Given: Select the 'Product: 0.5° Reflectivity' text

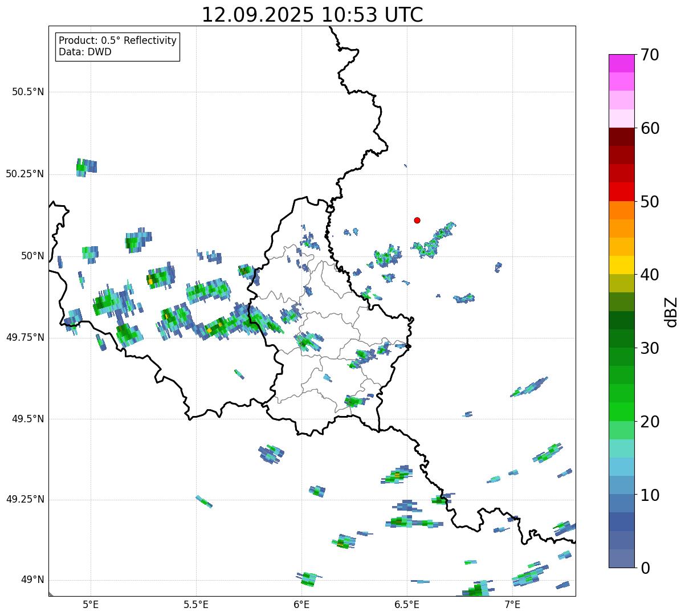Looking at the screenshot, I should tap(117, 41).
